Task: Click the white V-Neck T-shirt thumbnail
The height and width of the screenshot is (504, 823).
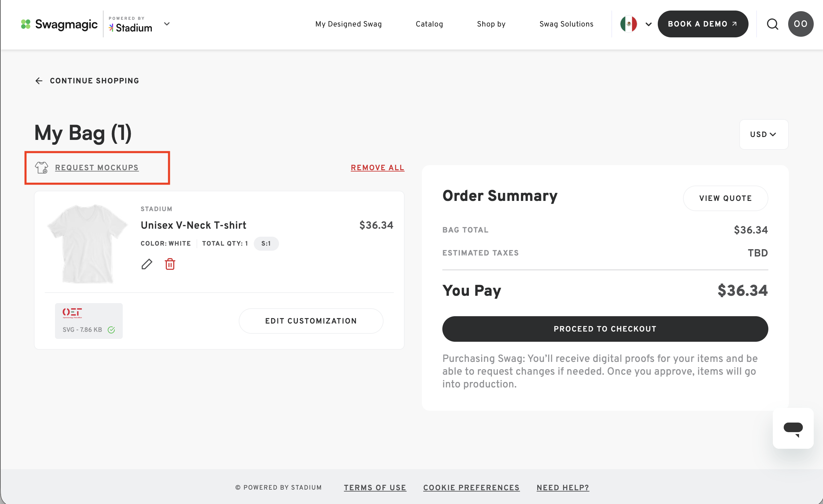Action: (88, 244)
